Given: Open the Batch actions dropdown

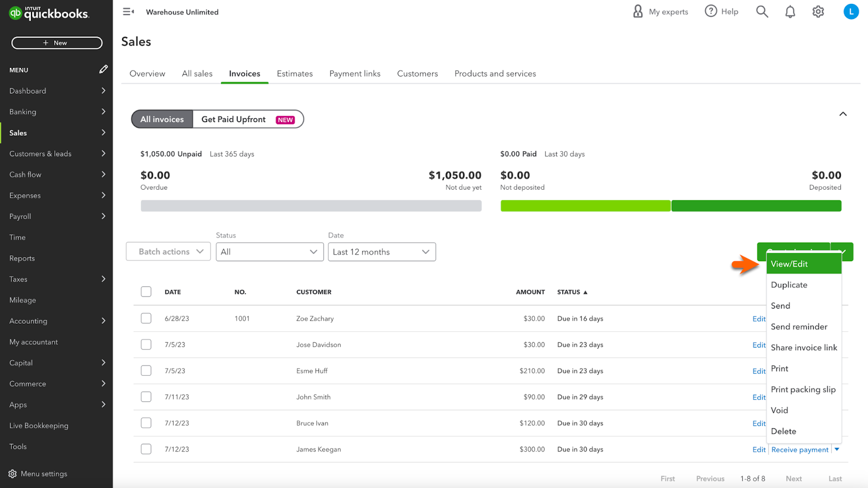Looking at the screenshot, I should tap(168, 252).
